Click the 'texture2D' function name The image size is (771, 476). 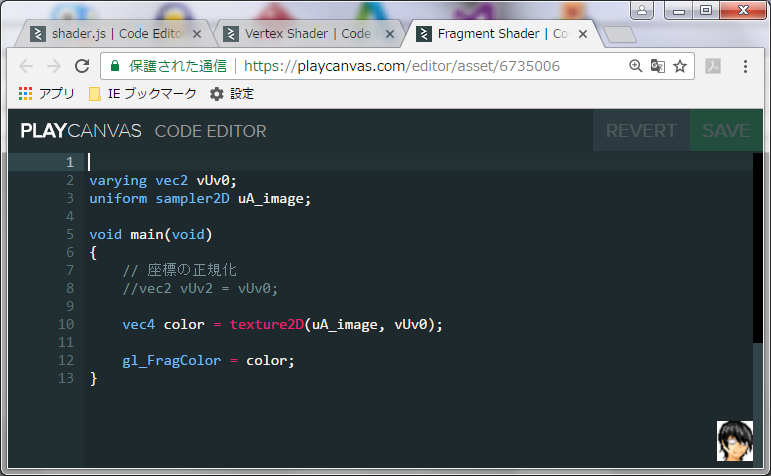pos(267,325)
